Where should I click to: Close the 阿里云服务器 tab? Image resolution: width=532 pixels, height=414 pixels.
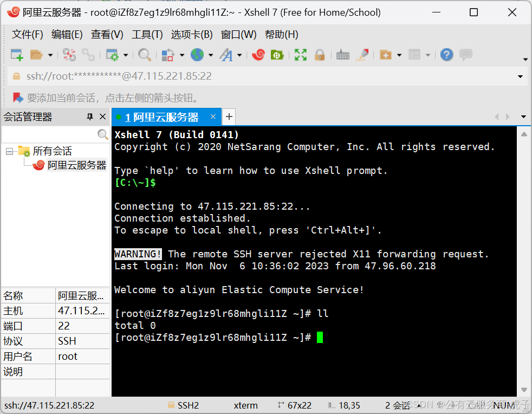213,117
